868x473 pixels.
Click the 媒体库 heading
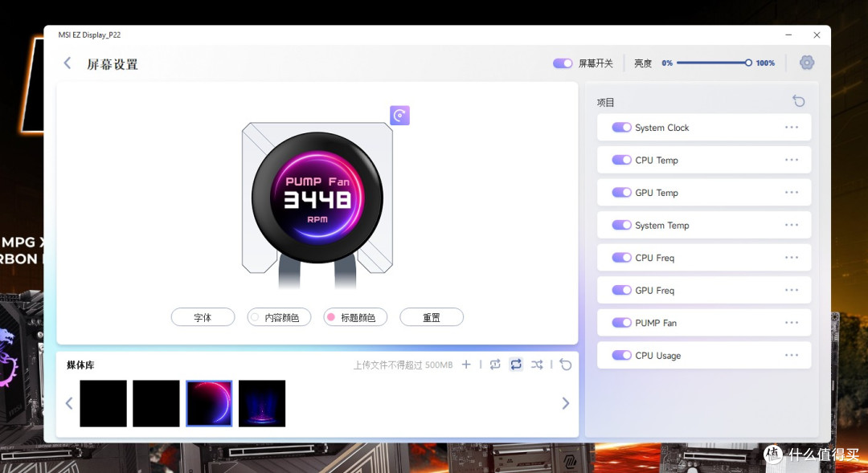click(80, 365)
